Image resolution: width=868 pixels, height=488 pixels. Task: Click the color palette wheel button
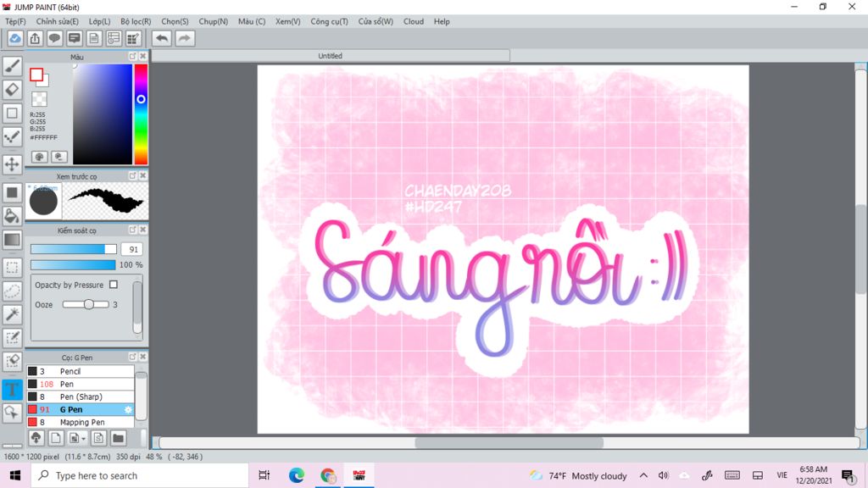(x=39, y=157)
